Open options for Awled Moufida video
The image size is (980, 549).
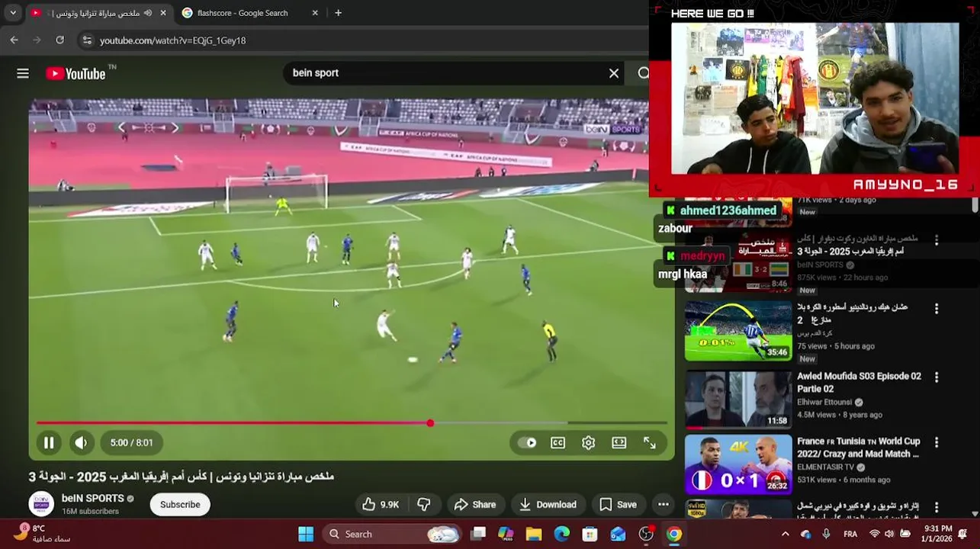[937, 377]
